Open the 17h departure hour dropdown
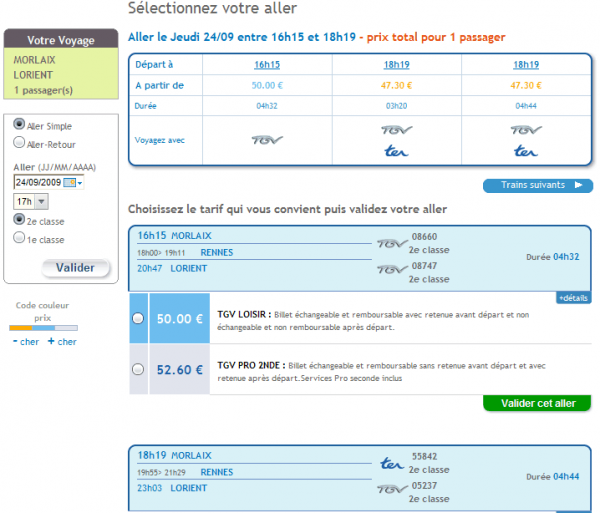 coord(42,201)
